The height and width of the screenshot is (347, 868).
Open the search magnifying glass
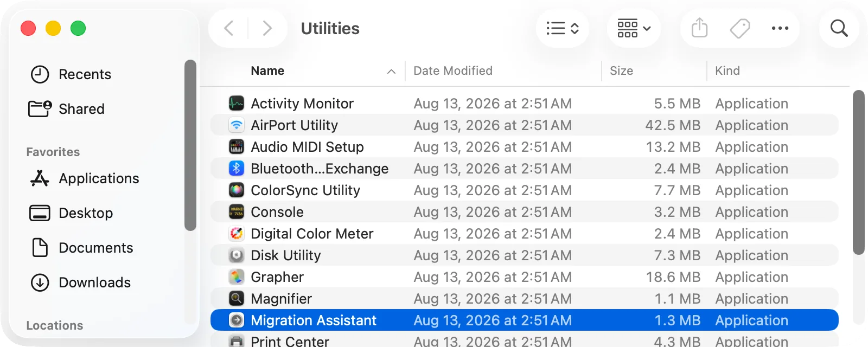coord(839,28)
